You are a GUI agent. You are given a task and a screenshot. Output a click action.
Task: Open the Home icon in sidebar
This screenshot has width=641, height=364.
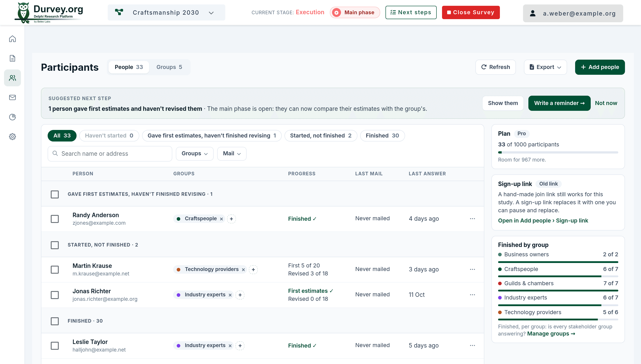12,39
